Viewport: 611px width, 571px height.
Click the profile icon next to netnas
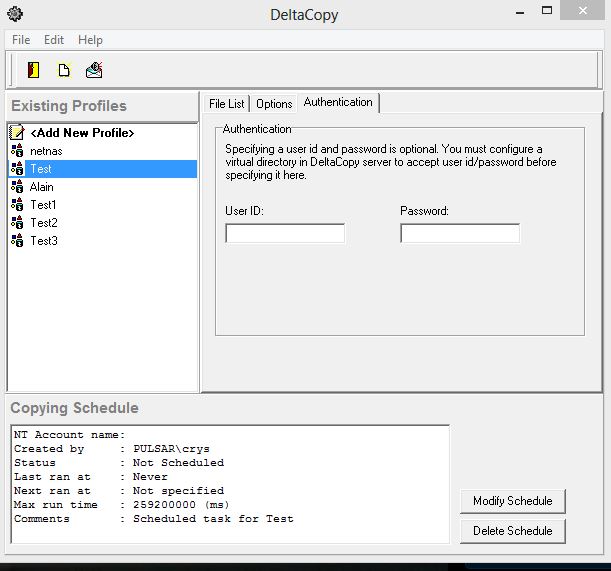(x=17, y=151)
